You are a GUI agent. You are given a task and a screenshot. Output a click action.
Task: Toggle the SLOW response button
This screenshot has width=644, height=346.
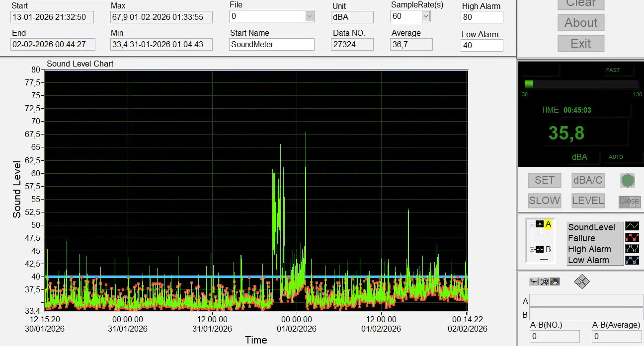[x=544, y=201]
